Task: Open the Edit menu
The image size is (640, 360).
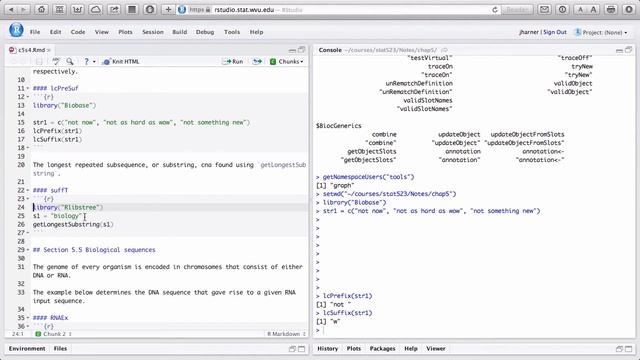Action: (56, 32)
